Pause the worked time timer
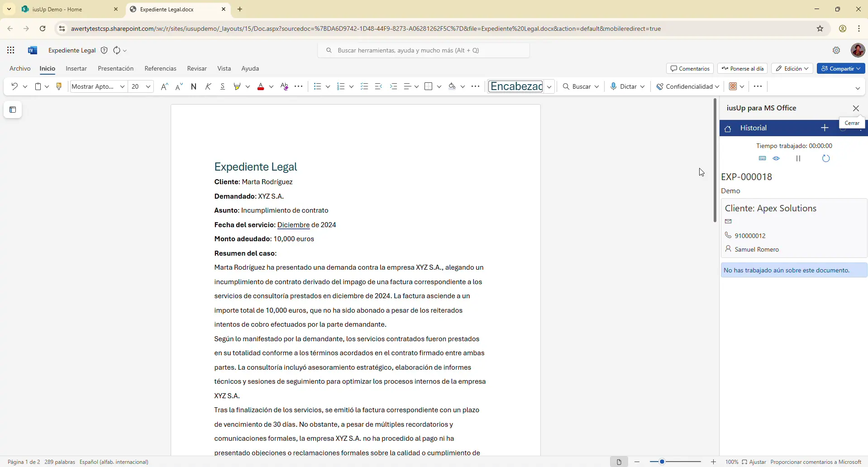The height and width of the screenshot is (467, 868). (x=798, y=158)
